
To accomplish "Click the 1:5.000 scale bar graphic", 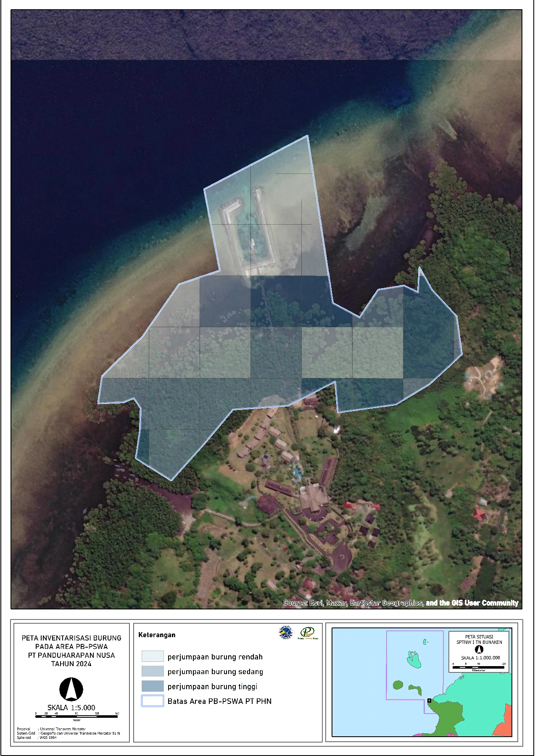I will [76, 716].
